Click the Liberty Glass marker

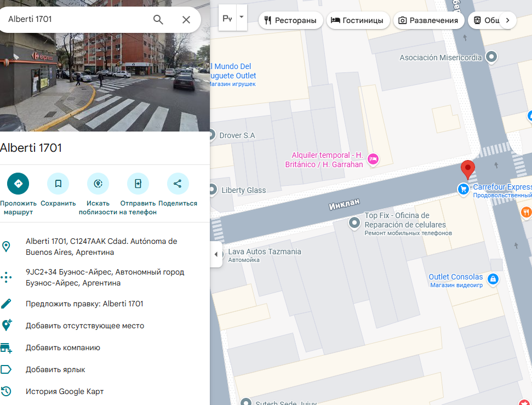click(x=213, y=190)
